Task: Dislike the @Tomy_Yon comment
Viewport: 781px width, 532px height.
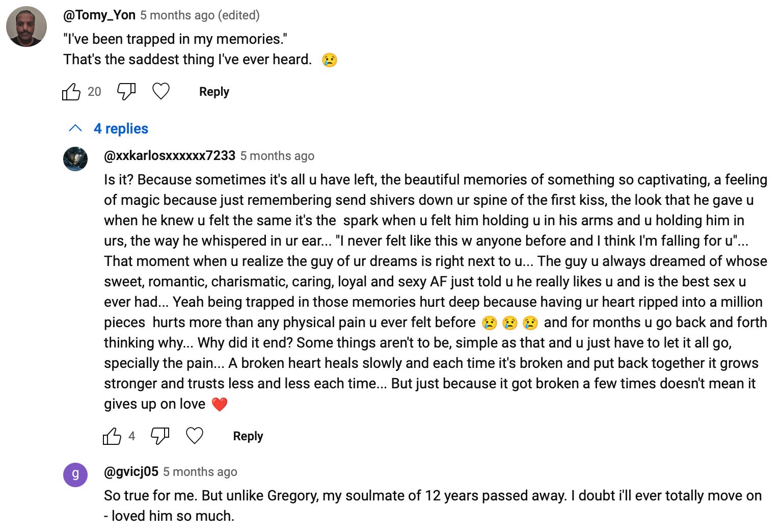Action: [x=126, y=92]
